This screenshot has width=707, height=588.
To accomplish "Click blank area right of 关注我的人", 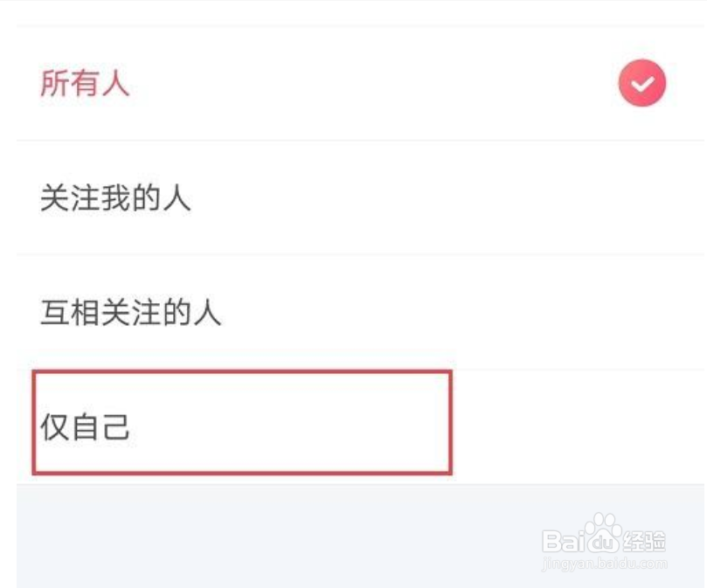I will (x=447, y=198).
